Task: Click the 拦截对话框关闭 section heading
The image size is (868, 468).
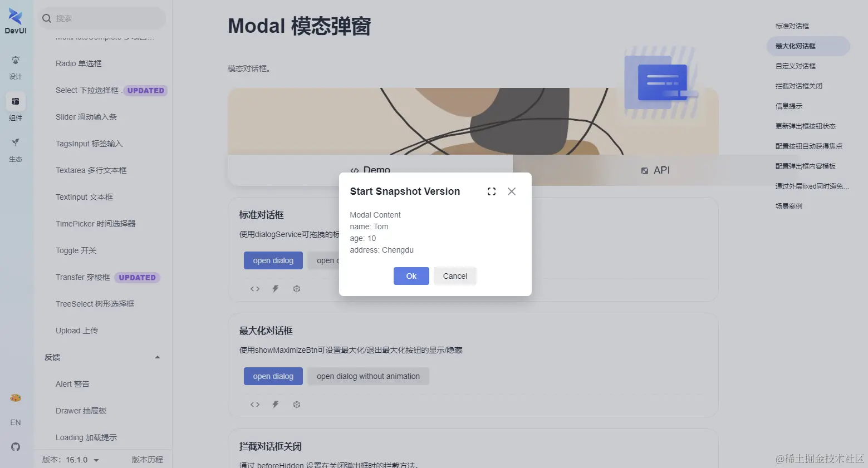Action: [x=271, y=446]
